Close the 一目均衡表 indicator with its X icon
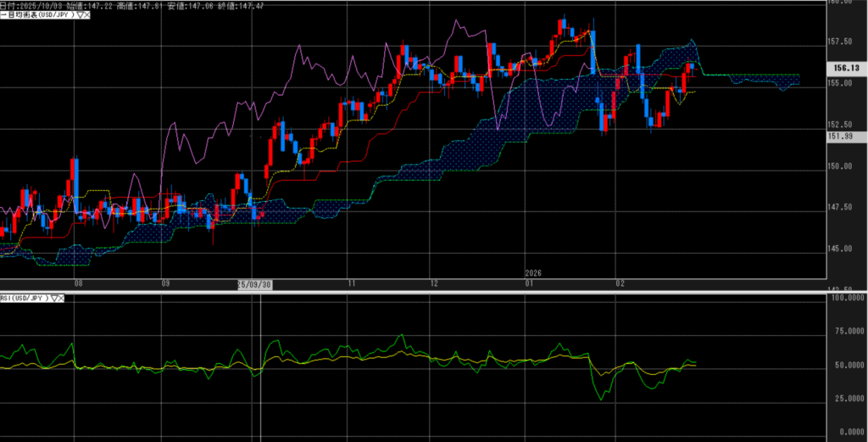The height and width of the screenshot is (442, 868). pyautogui.click(x=88, y=15)
